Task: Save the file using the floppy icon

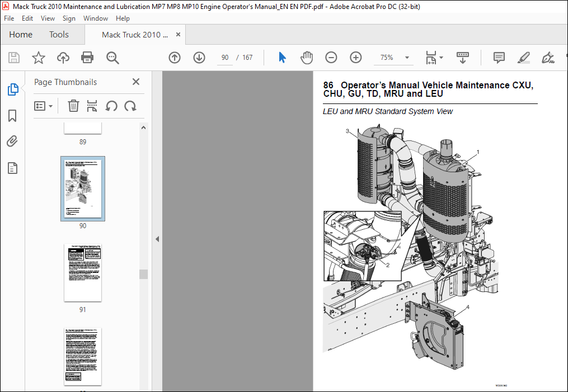Action: (14, 58)
